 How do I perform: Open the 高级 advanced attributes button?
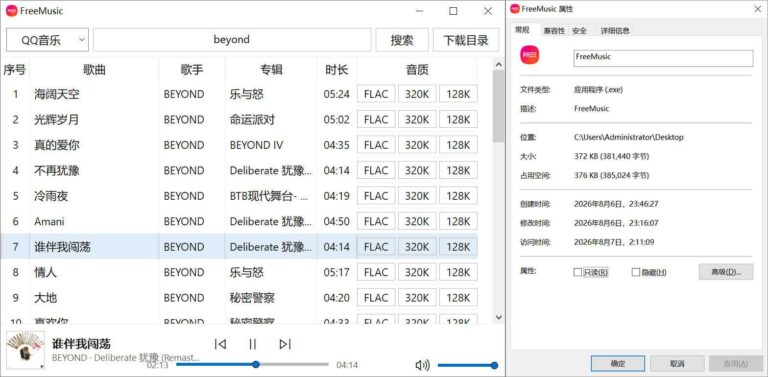tap(726, 272)
